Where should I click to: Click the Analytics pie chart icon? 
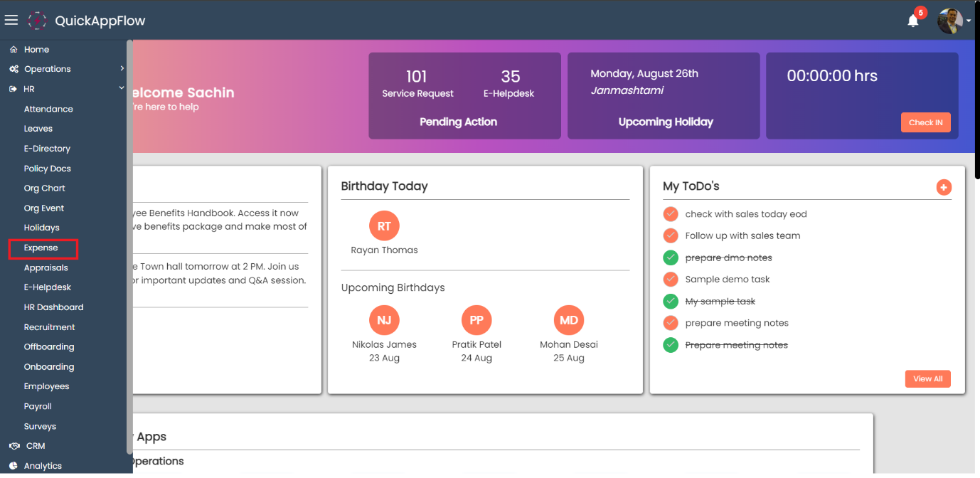tap(14, 466)
